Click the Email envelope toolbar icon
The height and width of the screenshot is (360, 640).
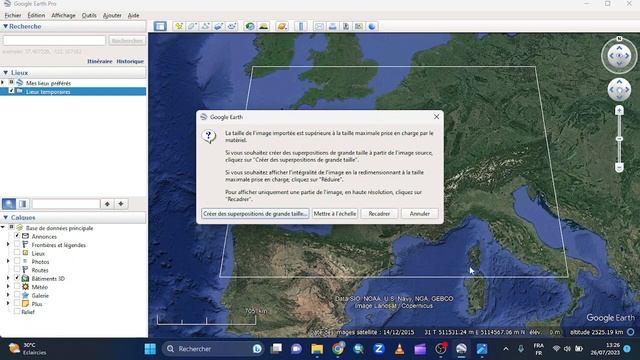(x=319, y=26)
